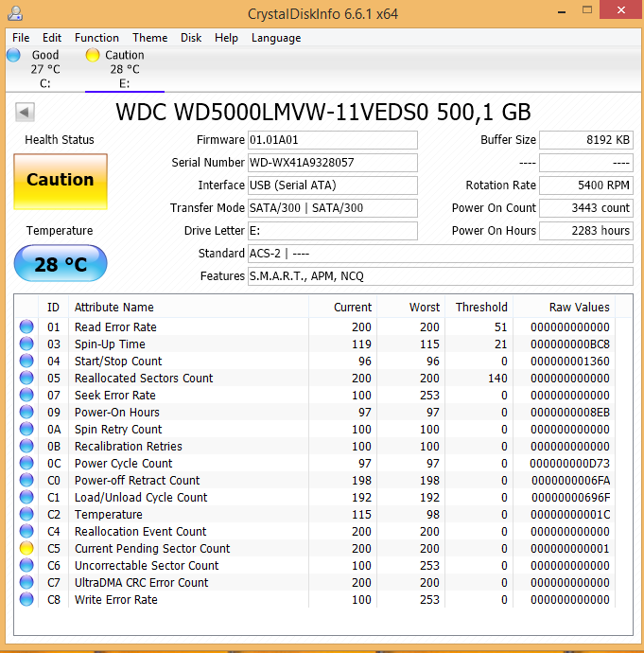This screenshot has width=644, height=653.
Task: Click status orb for Power Cycle Count
Action: [x=26, y=464]
